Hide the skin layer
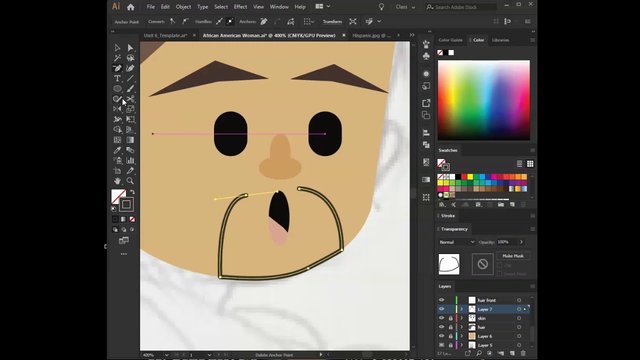The width and height of the screenshot is (640, 360). pos(441,318)
